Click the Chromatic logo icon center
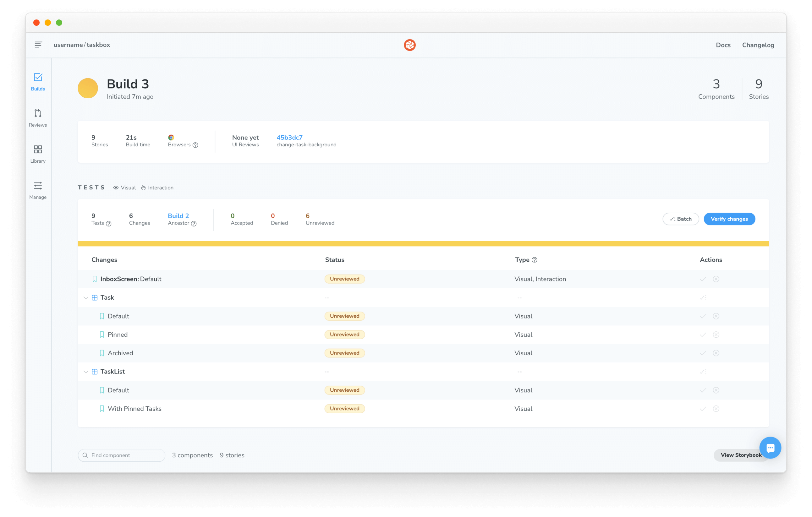The image size is (812, 517). (409, 44)
